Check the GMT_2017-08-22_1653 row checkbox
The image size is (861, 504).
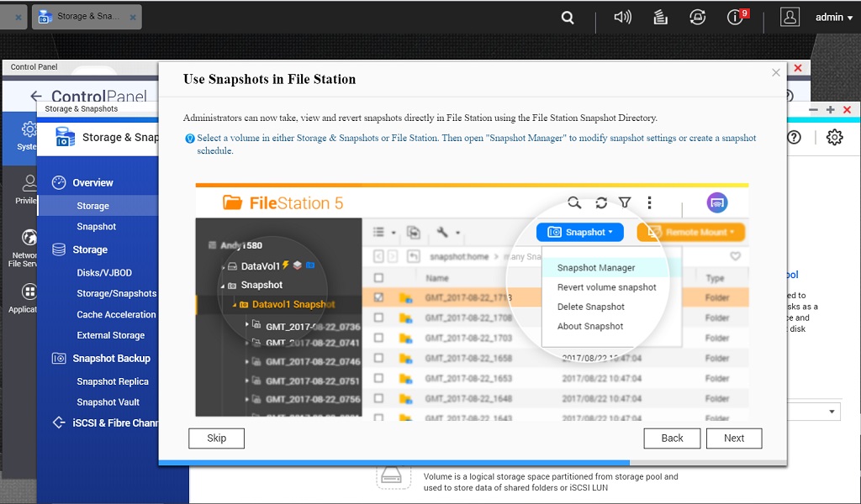379,378
